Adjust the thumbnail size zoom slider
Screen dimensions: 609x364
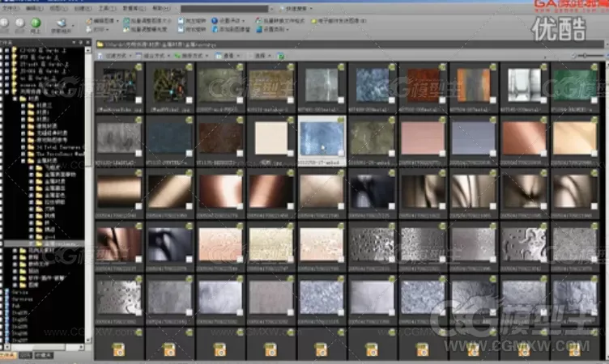click(x=584, y=56)
